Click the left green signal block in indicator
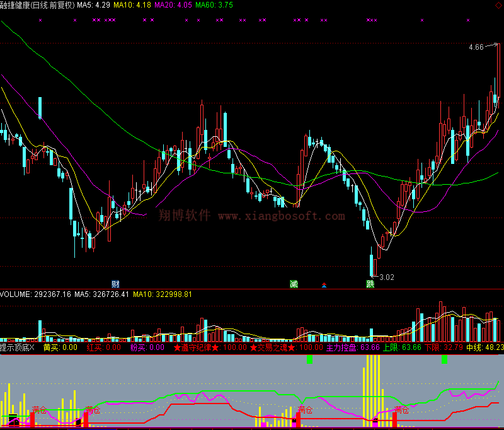This screenshot has height=430, width=504. tap(309, 359)
